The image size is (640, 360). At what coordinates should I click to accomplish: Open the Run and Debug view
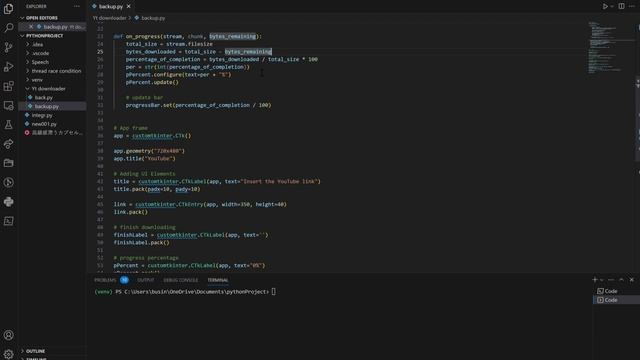[9, 67]
